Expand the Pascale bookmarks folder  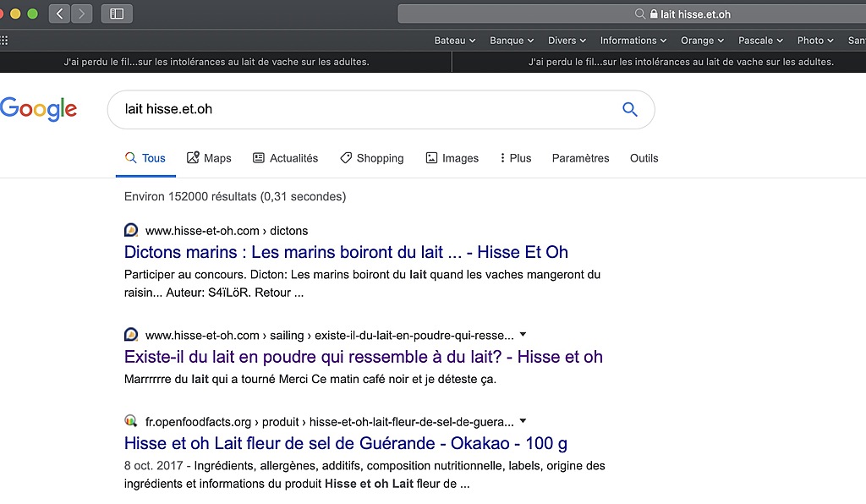(760, 41)
